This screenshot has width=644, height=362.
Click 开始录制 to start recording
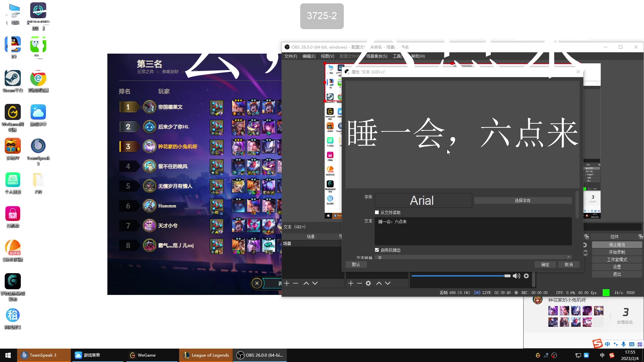tap(617, 252)
